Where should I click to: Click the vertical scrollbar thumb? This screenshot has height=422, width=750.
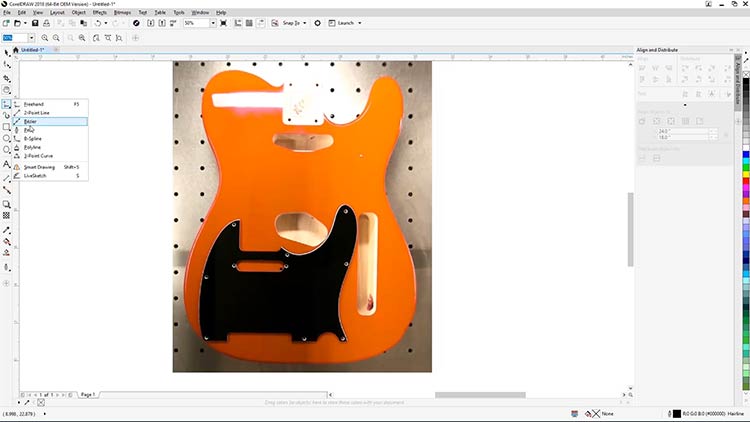630,230
